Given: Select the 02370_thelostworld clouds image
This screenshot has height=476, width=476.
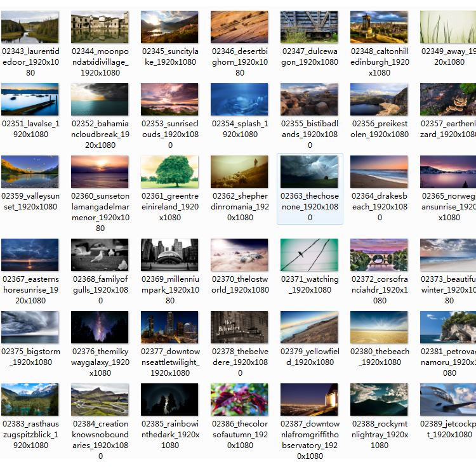Looking at the screenshot, I should 239,255.
